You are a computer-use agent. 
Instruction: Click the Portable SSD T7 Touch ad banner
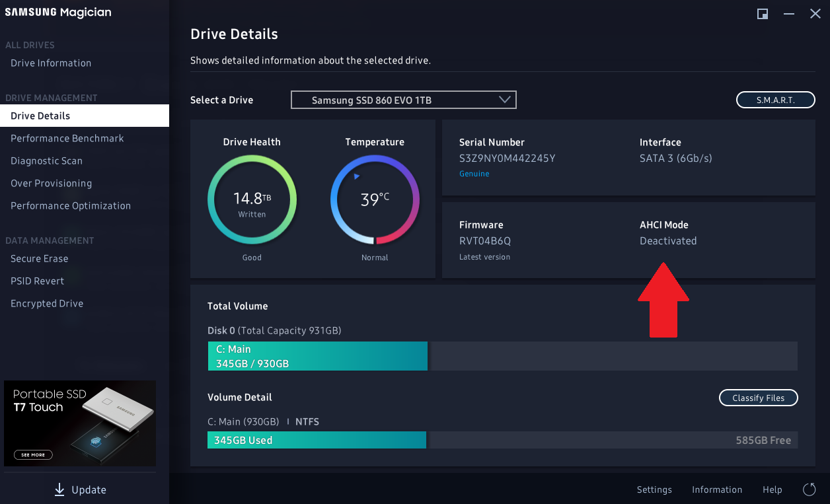tap(80, 423)
